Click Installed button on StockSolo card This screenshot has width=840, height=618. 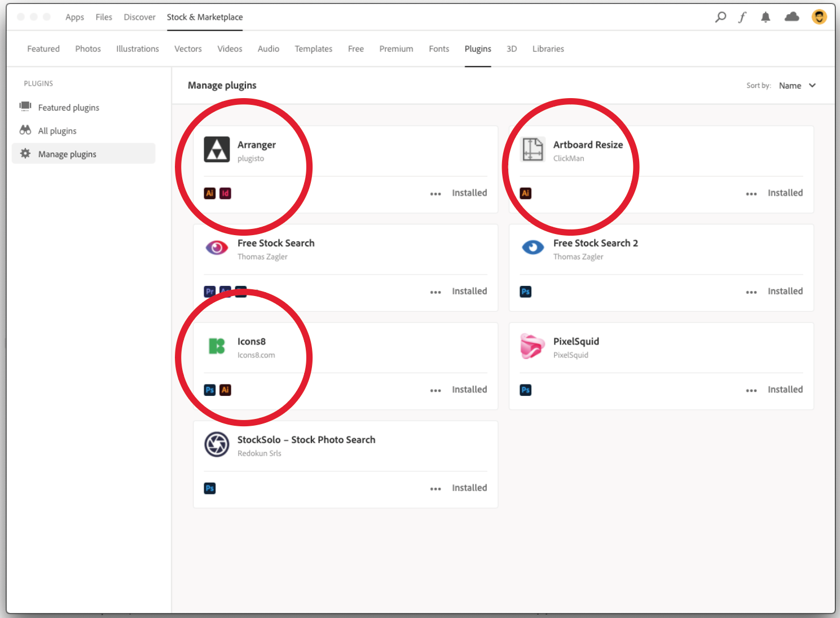(469, 488)
